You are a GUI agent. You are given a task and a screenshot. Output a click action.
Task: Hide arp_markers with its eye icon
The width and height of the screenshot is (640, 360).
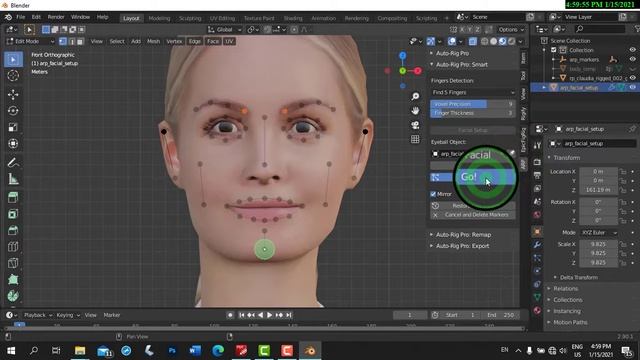[633, 59]
